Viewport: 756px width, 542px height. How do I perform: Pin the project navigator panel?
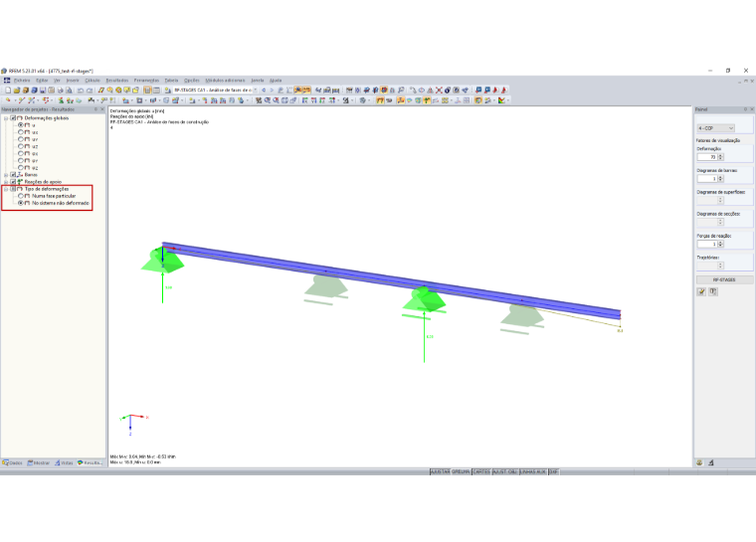pos(95,109)
